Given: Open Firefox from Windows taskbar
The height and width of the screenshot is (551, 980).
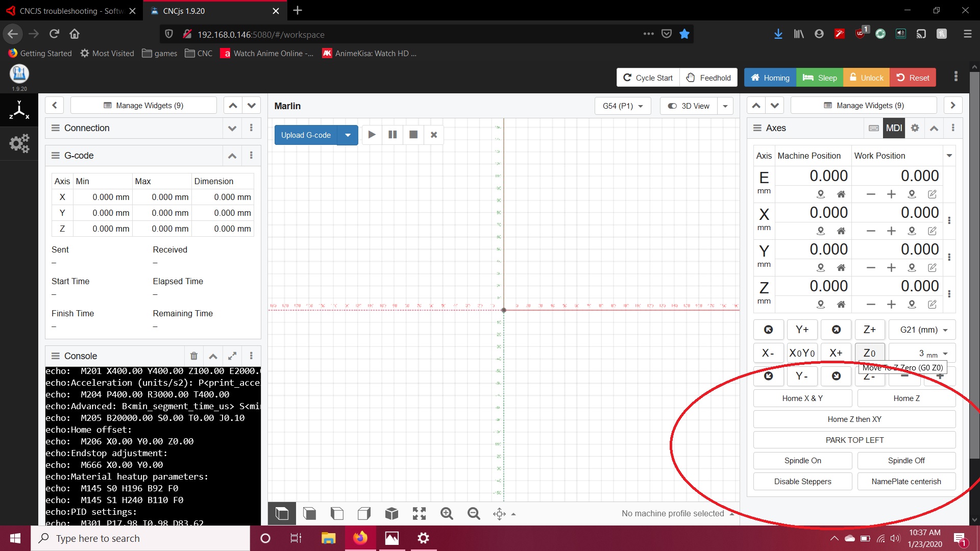Looking at the screenshot, I should (360, 538).
